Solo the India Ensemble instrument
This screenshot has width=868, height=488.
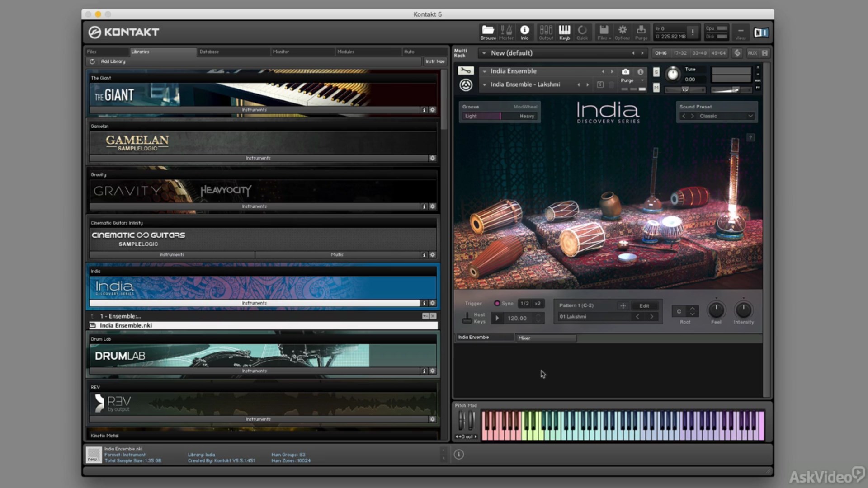coord(656,72)
